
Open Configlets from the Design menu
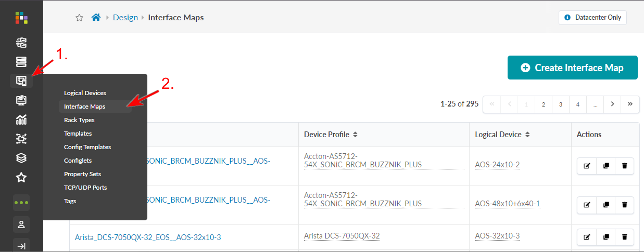coord(78,161)
